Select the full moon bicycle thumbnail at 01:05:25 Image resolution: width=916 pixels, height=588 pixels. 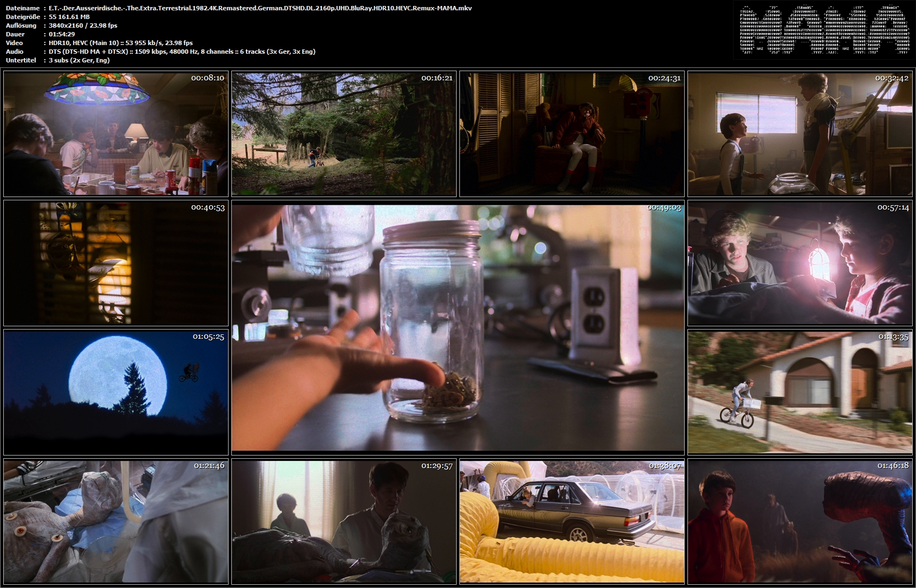[116, 393]
